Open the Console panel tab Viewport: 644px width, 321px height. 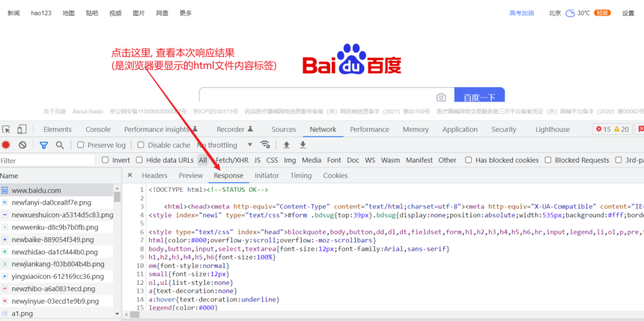pyautogui.click(x=98, y=129)
